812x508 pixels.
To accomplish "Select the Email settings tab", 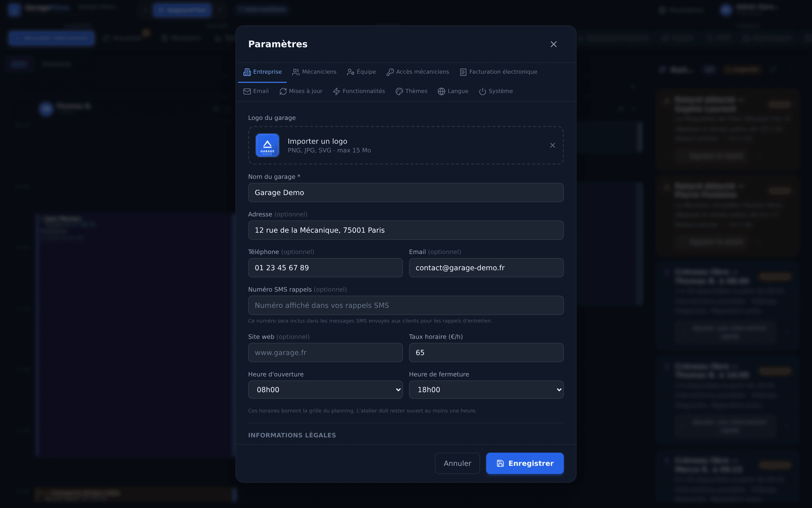I will [256, 91].
